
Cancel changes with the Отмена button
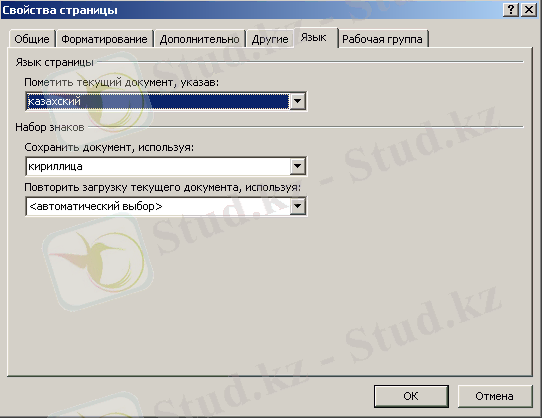click(495, 396)
